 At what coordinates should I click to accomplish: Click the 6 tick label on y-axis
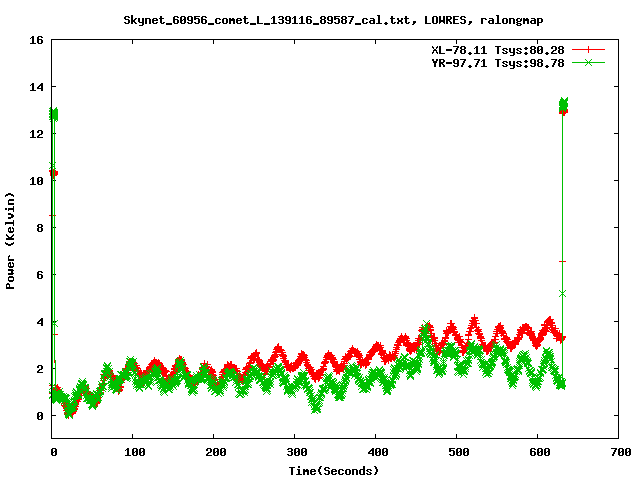click(x=40, y=275)
